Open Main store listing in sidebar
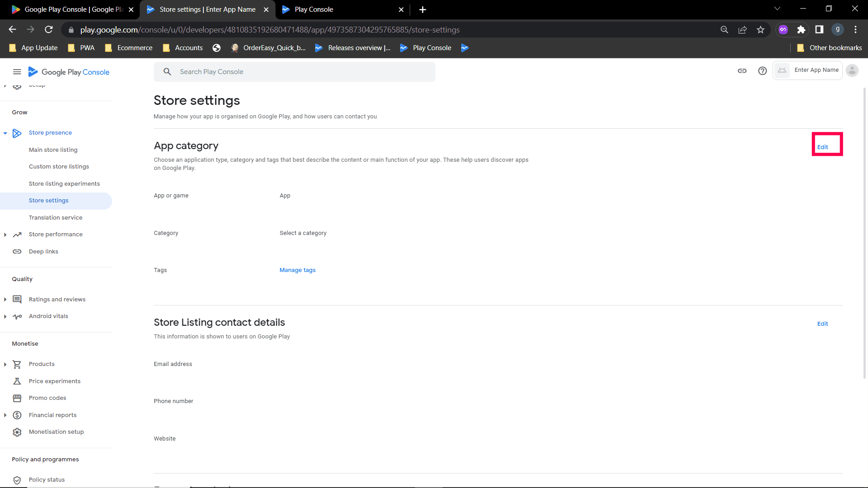The image size is (868, 488). (53, 150)
